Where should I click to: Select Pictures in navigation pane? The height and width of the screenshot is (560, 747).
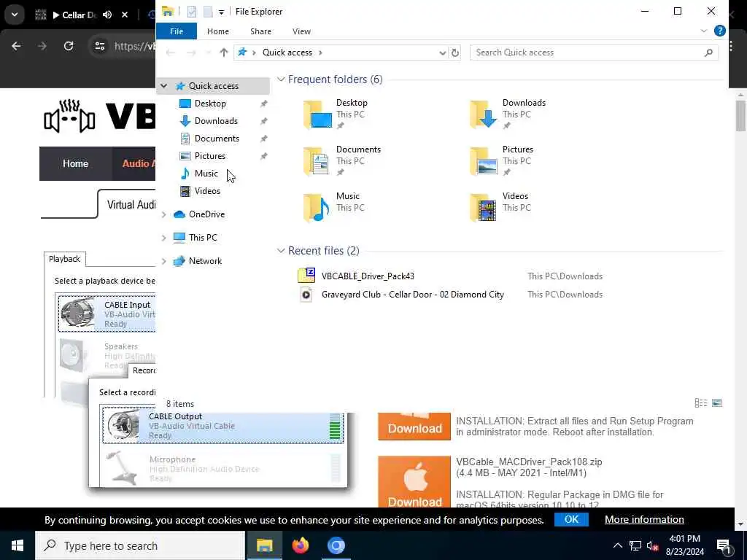[x=209, y=156]
